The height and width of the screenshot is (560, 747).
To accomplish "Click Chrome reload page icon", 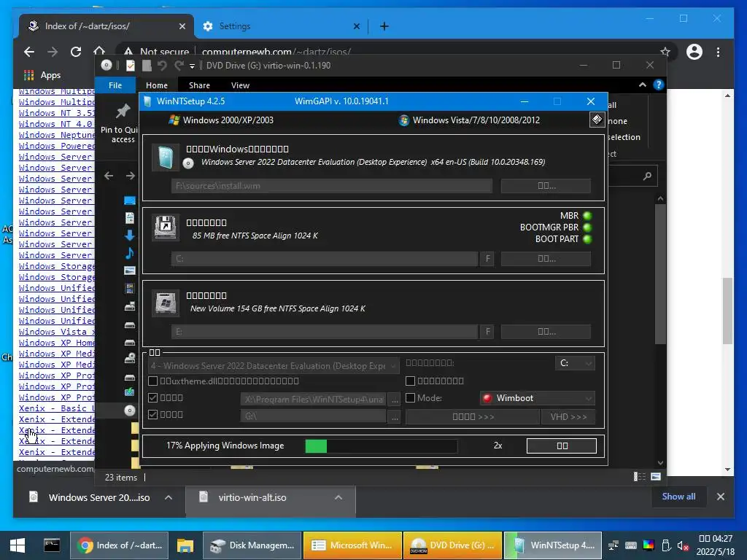I will [x=76, y=52].
